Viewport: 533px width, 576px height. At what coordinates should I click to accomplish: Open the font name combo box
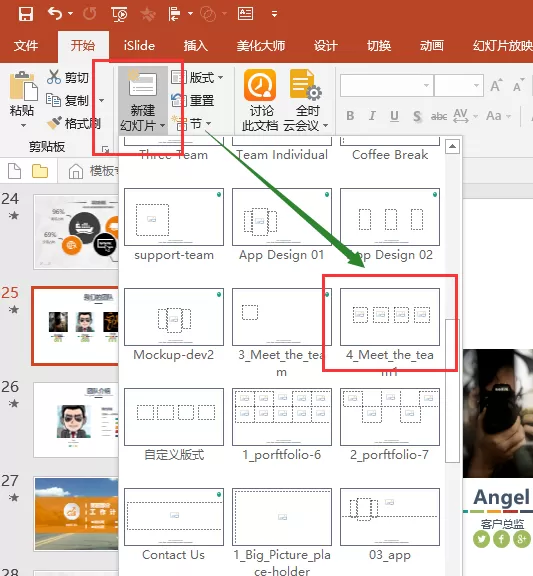387,86
